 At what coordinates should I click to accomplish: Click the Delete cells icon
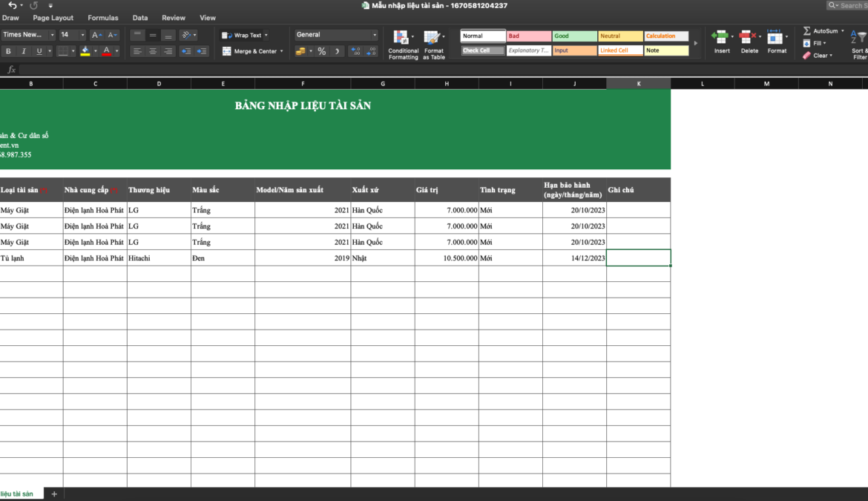pos(749,37)
